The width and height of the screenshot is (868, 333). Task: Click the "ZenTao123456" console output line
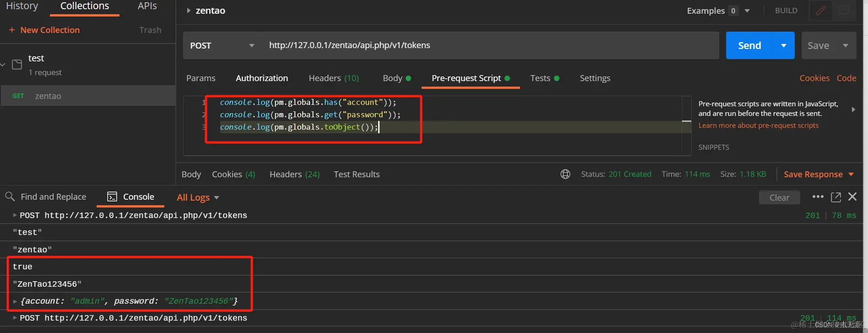click(47, 284)
